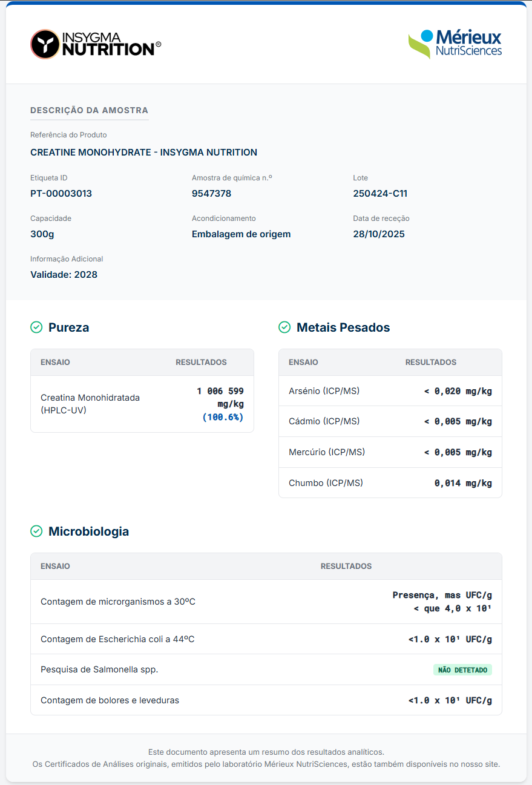Click the Mercúrio (ICP/MS) test row
Screen dimensions: 532x785
pyautogui.click(x=390, y=452)
